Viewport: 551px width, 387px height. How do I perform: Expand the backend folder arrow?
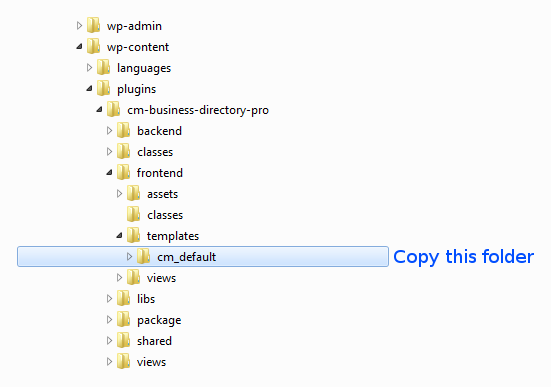(x=109, y=130)
